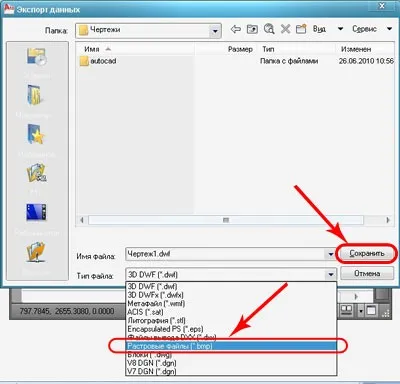Image resolution: width=400 pixels, height=384 pixels.
Task: Open the Documents shortcut in places sidebar
Action: point(35,95)
